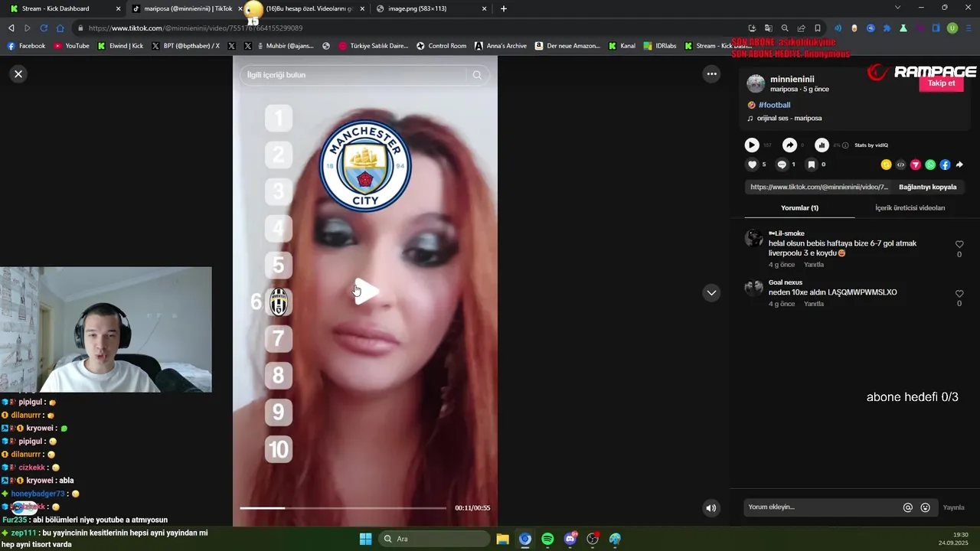Open comments via speech bubble icon
This screenshot has width=980, height=551.
782,165
